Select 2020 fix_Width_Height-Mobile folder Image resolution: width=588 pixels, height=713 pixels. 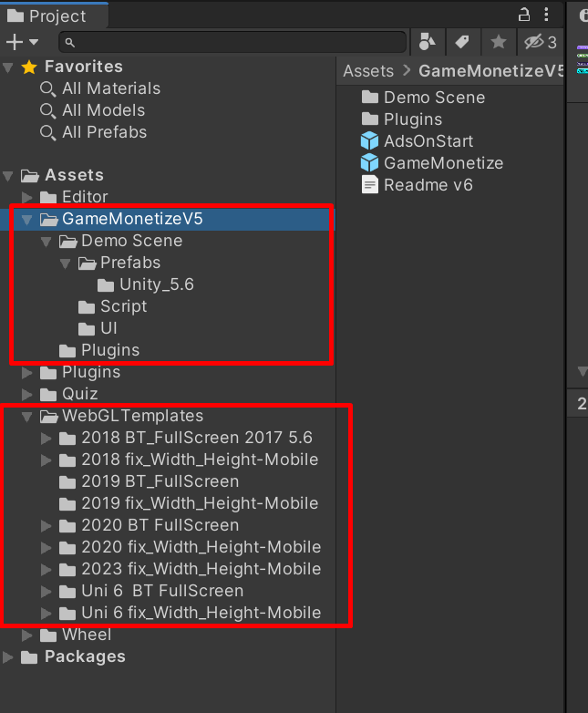coord(191,547)
